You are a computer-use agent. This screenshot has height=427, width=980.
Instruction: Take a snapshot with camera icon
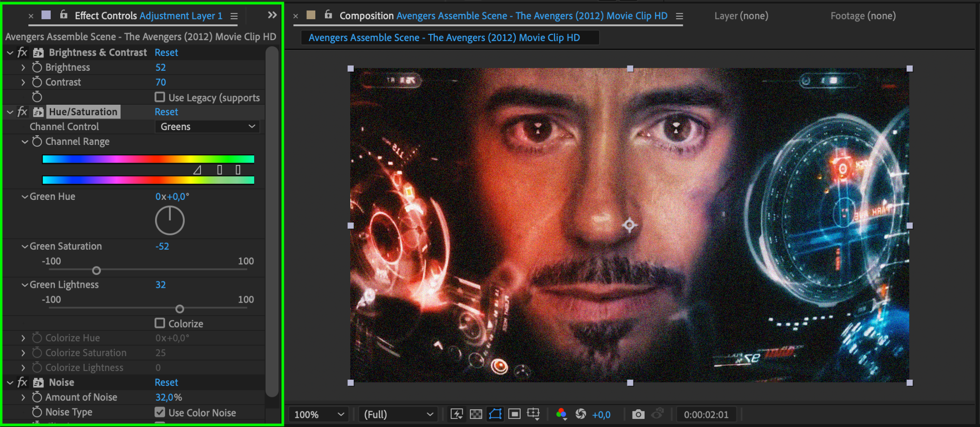click(x=638, y=414)
